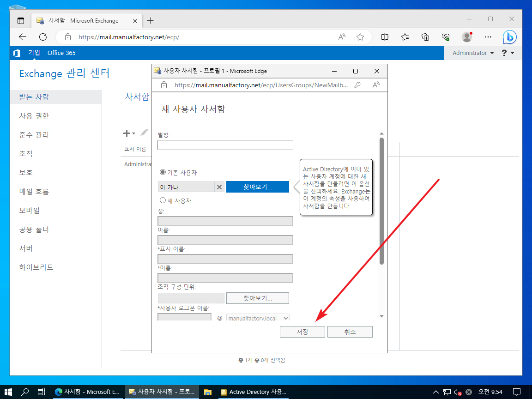Click the edit pencil icon in mailbox toolbar
This screenshot has height=399, width=532.
[144, 133]
